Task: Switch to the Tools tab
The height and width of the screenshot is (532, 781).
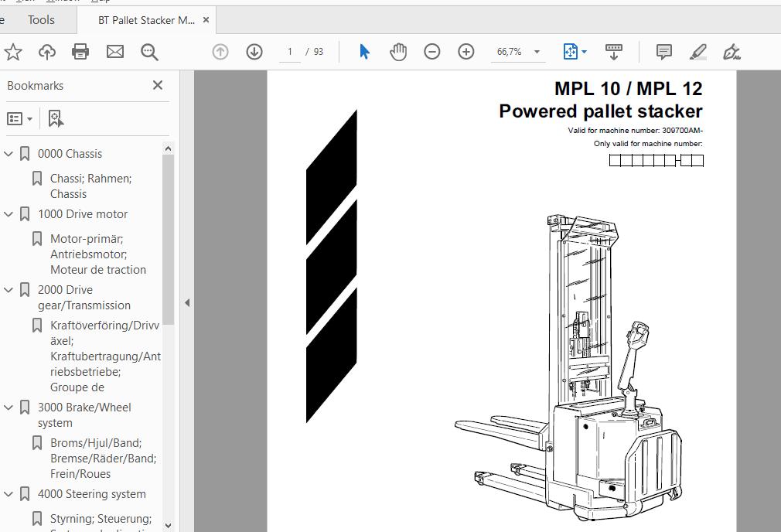Action: pyautogui.click(x=41, y=20)
